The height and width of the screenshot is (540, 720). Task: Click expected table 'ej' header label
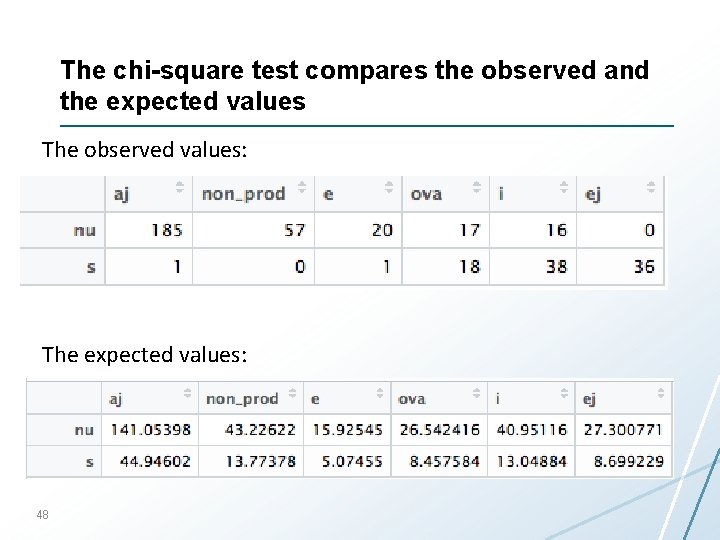point(590,399)
